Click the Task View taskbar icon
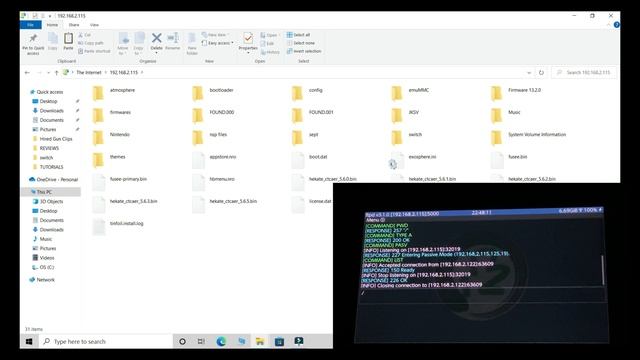 click(201, 341)
